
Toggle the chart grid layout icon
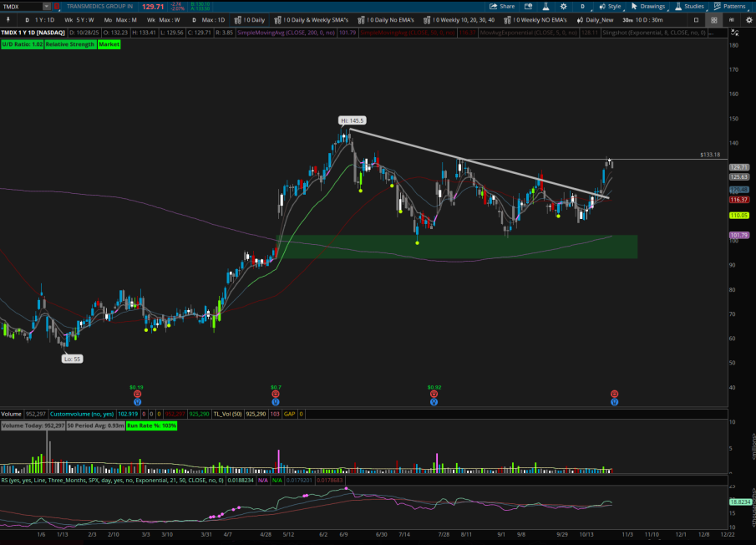click(x=714, y=20)
